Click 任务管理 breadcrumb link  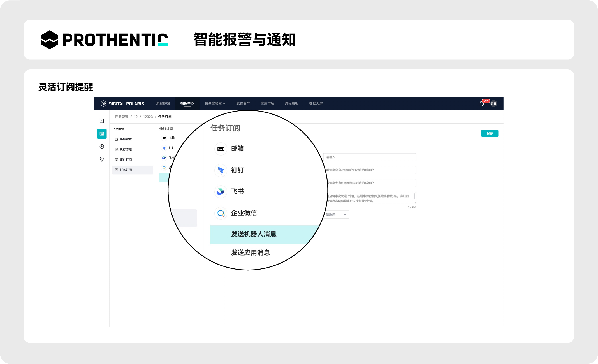121,117
